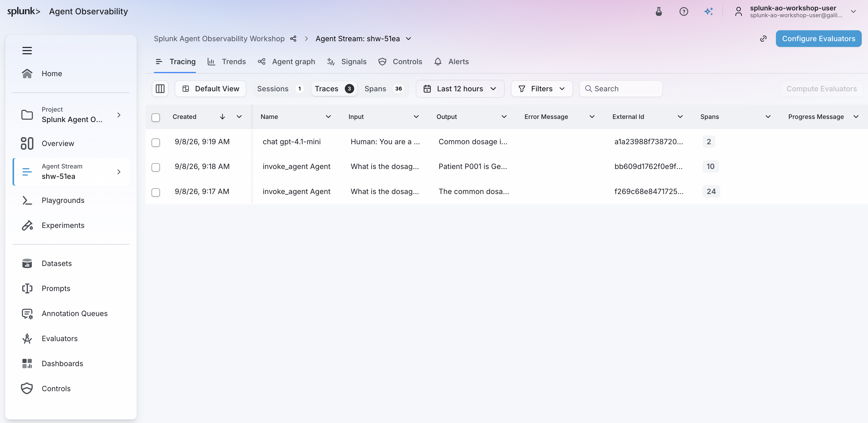
Task: Open the Playgrounds sidebar link
Action: tap(71, 200)
